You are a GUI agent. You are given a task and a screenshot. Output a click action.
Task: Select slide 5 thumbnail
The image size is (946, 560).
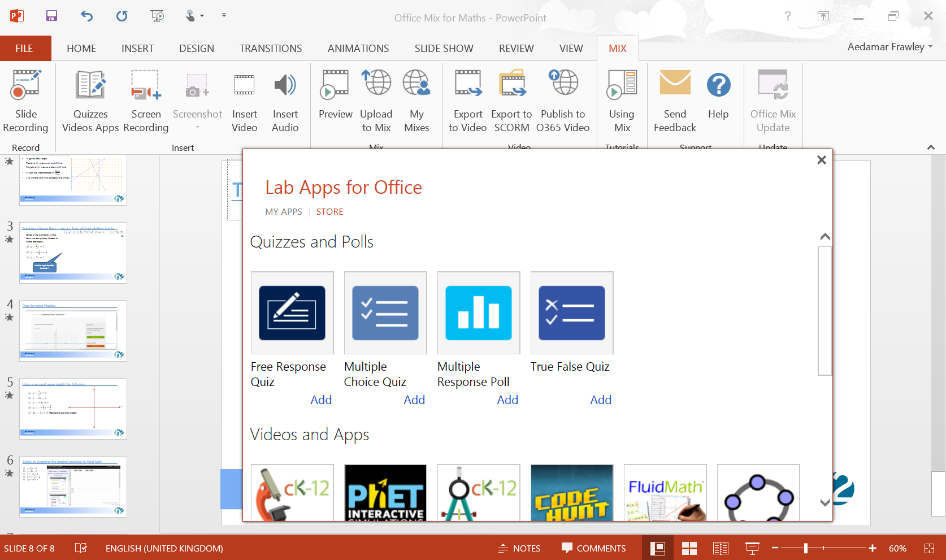[73, 409]
